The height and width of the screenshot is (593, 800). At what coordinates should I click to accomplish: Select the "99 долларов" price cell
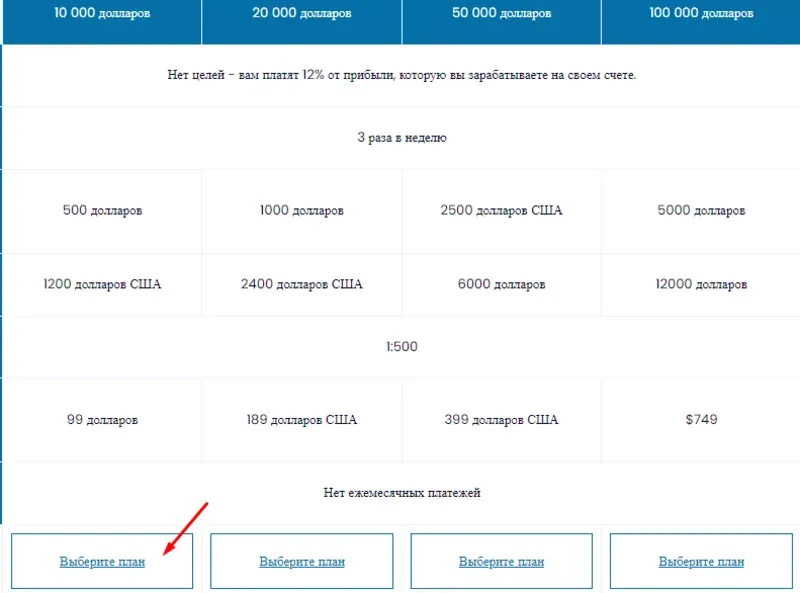coord(102,419)
